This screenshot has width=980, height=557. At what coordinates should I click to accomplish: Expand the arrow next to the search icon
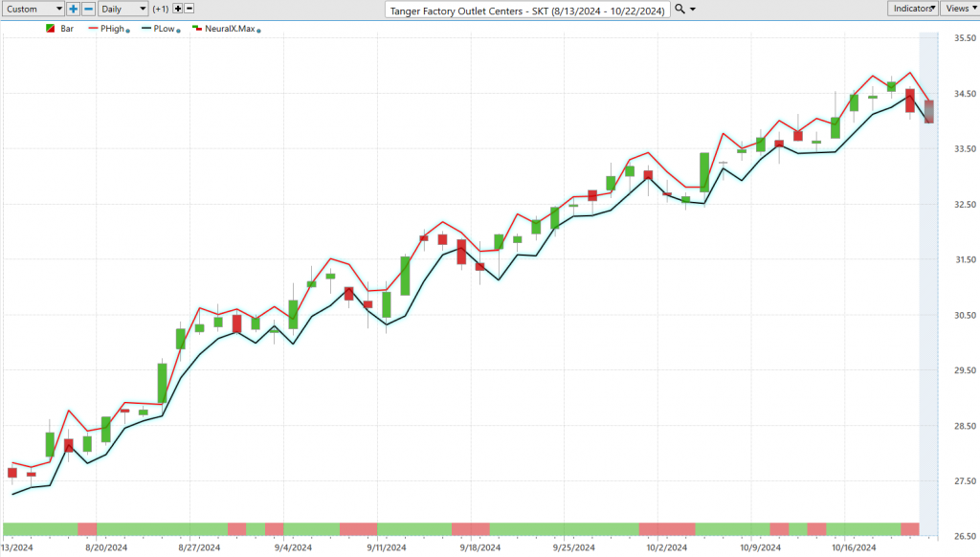tap(693, 10)
